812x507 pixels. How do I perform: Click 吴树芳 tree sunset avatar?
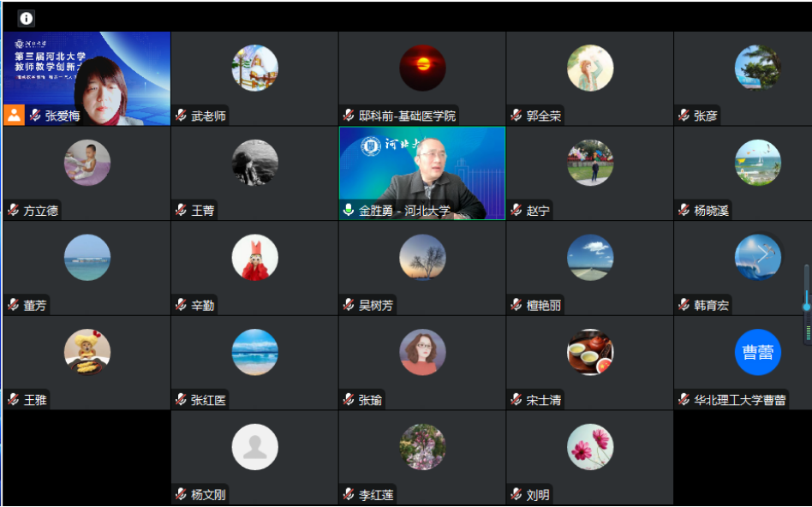click(x=422, y=258)
